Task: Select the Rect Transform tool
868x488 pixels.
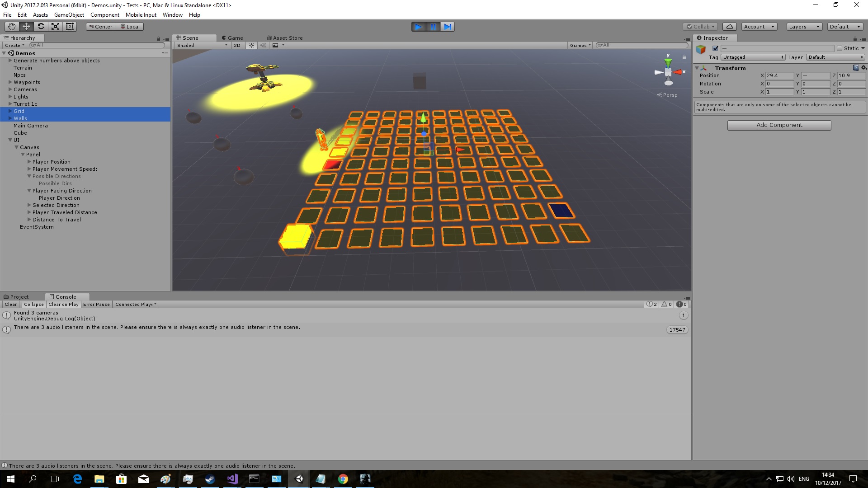Action: (x=70, y=26)
